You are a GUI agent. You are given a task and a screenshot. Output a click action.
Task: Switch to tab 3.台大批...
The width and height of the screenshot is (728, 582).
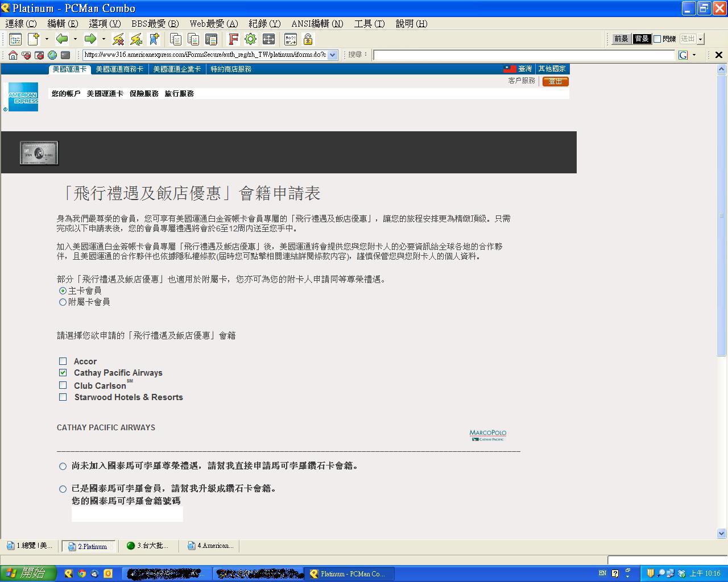147,546
